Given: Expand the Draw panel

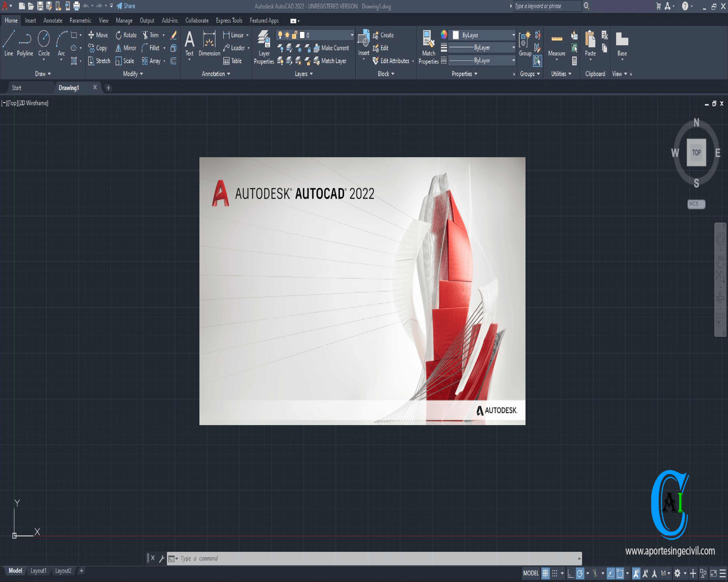Looking at the screenshot, I should tap(43, 74).
